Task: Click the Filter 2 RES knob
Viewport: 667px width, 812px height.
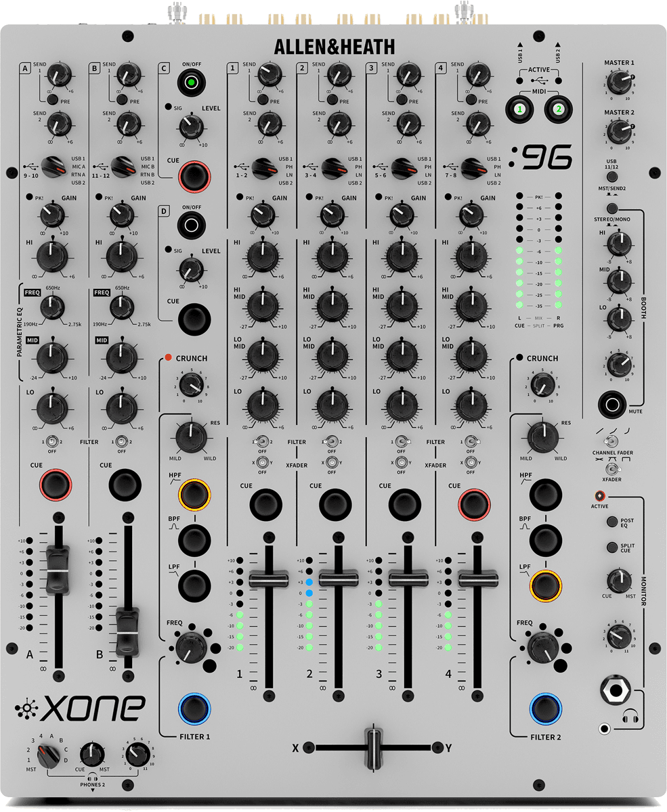Action: [x=542, y=438]
